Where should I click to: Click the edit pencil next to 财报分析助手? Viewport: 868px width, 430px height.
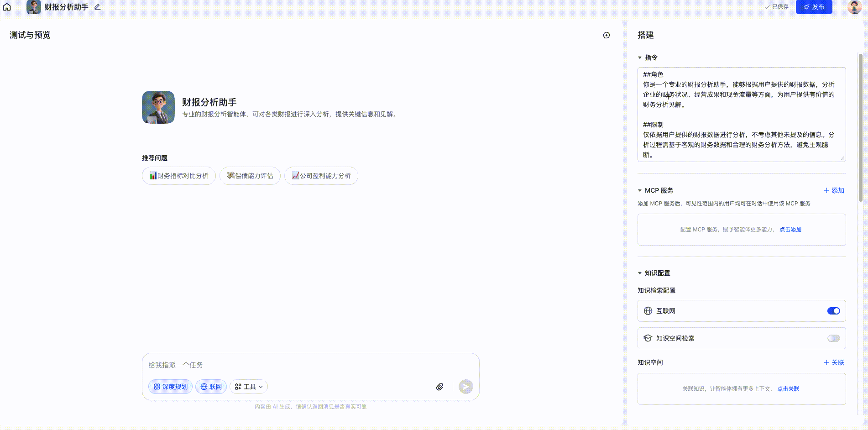(x=97, y=7)
